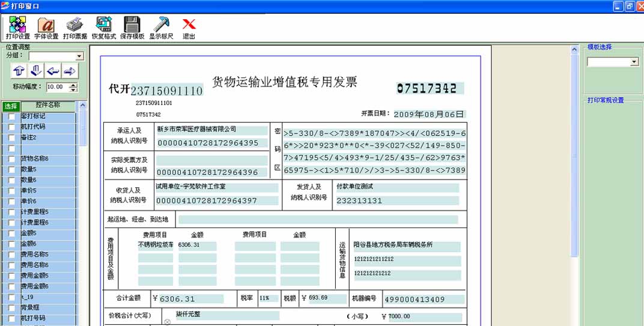Screen dimensions: 644x326
Task: Click the up arrow of preview scrollbar
Action: 574,49
